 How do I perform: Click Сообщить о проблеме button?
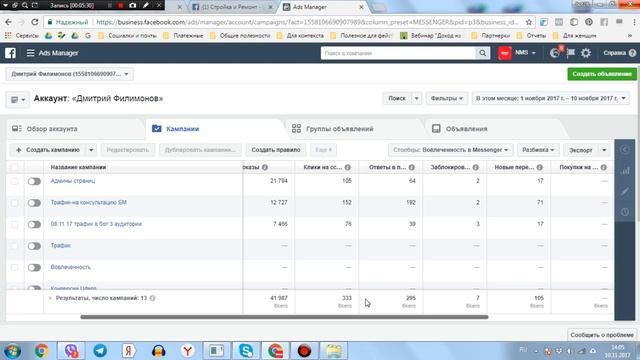[602, 335]
